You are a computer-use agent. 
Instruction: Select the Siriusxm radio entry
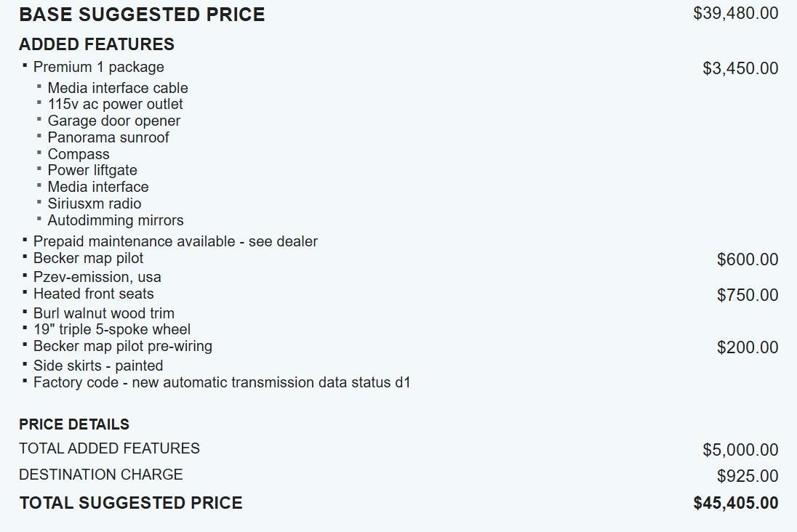(94, 203)
